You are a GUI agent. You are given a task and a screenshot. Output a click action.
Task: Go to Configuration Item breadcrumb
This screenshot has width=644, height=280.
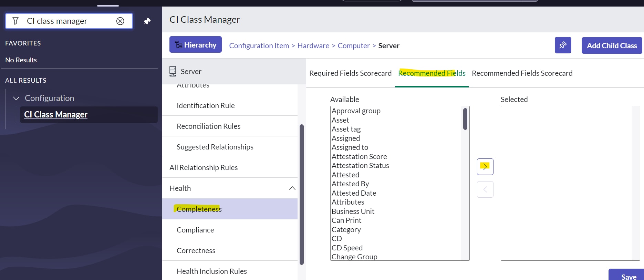(259, 45)
